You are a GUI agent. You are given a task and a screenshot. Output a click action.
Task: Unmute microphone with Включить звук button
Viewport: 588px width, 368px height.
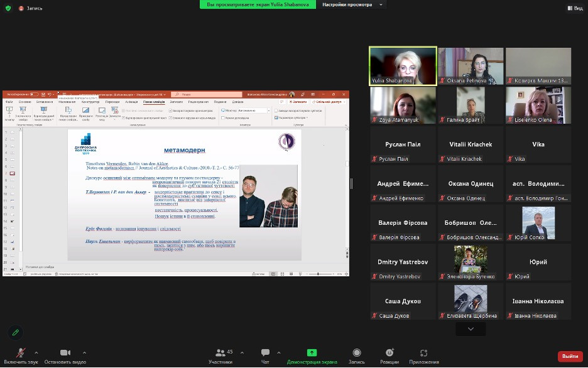[x=21, y=354]
